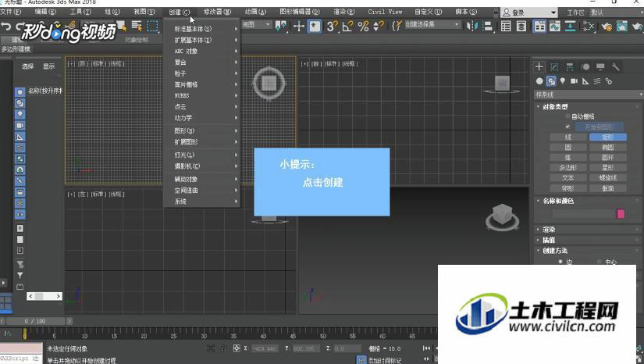Open the Schematic View icon

(570, 27)
